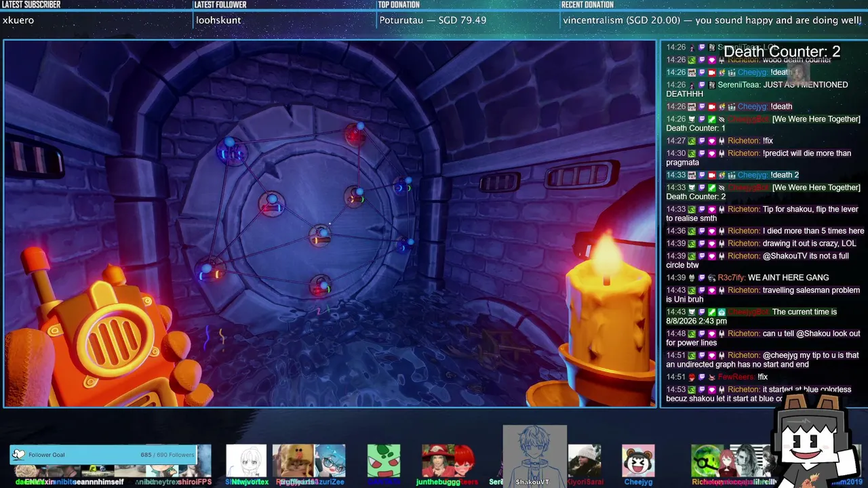This screenshot has height=488, width=868.
Task: Click the recent donation from vincentralism
Action: [712, 20]
